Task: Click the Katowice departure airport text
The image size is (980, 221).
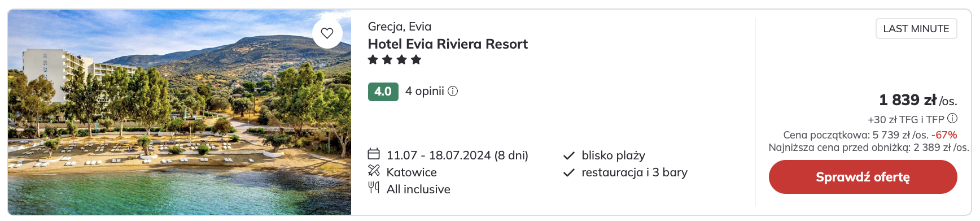Action: (x=412, y=172)
